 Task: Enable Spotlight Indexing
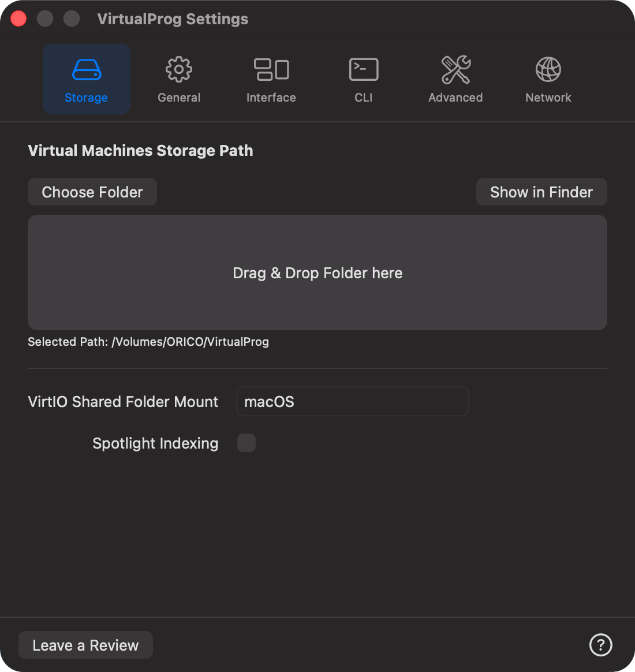[246, 443]
